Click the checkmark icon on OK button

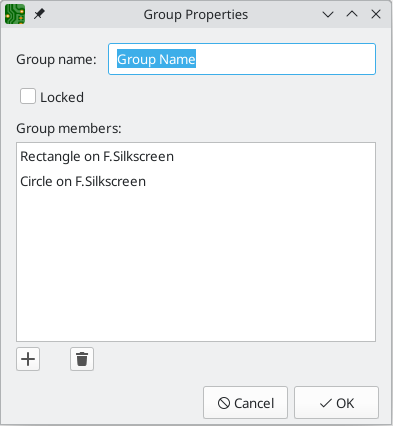tap(325, 403)
